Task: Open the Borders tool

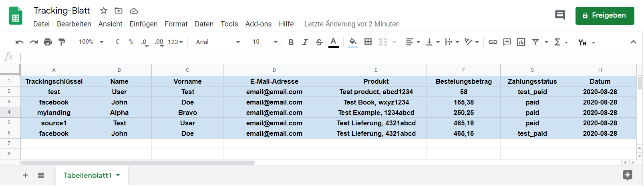Action: (x=368, y=42)
